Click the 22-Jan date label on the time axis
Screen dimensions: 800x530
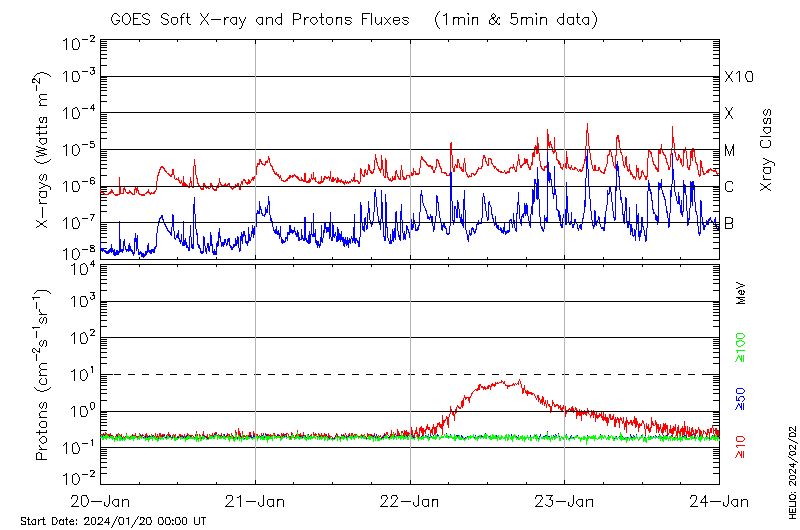411,502
